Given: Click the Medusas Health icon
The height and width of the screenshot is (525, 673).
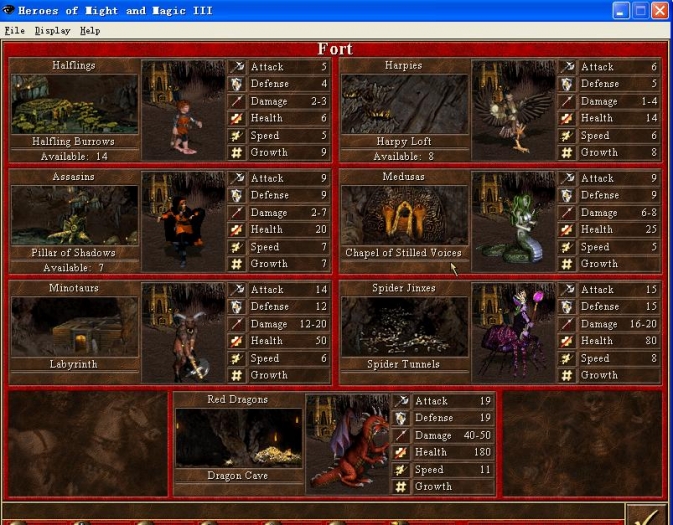Looking at the screenshot, I should [x=567, y=230].
